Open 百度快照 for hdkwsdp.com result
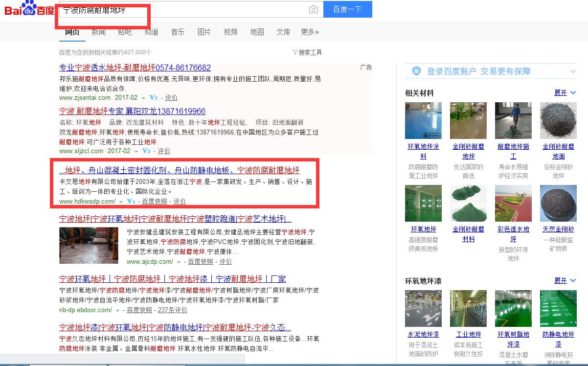This screenshot has width=588, height=366. 155,201
